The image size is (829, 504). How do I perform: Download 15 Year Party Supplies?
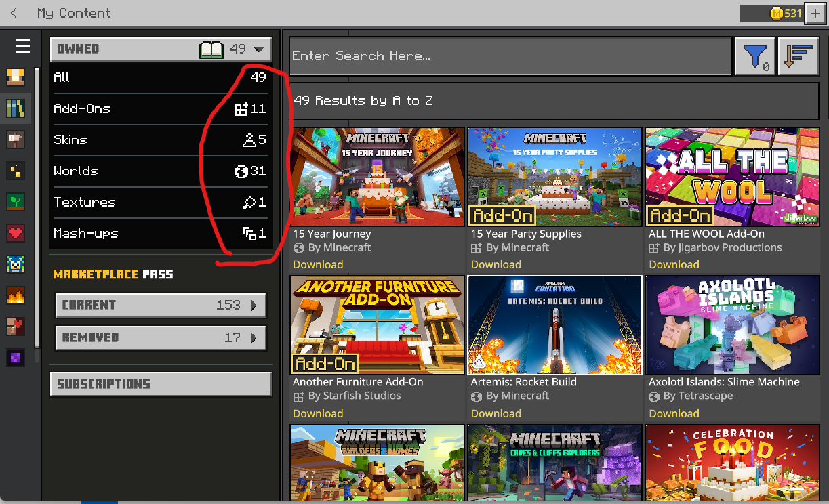coord(496,264)
